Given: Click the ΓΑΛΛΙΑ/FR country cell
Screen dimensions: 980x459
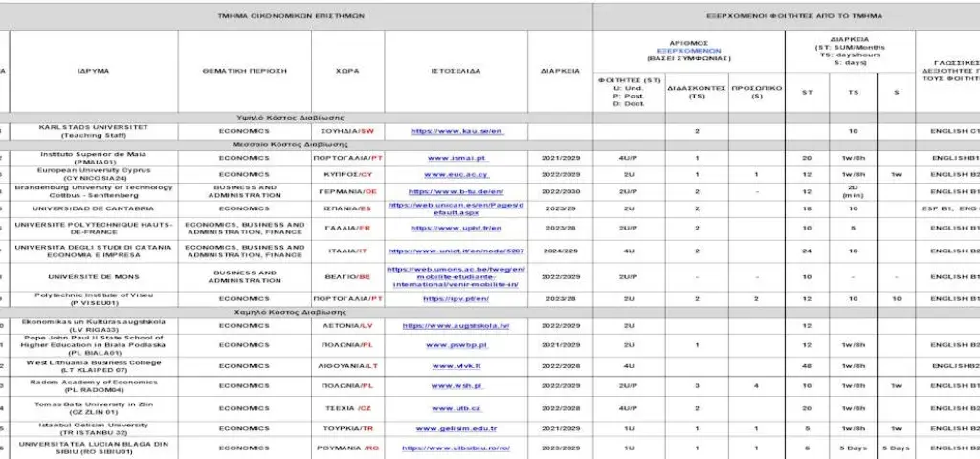Looking at the screenshot, I should (x=347, y=228).
